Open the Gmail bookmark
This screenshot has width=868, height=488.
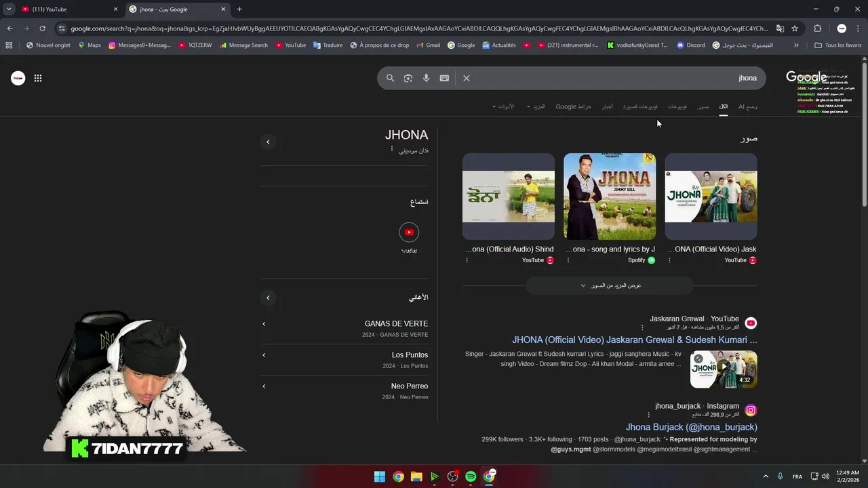point(428,45)
